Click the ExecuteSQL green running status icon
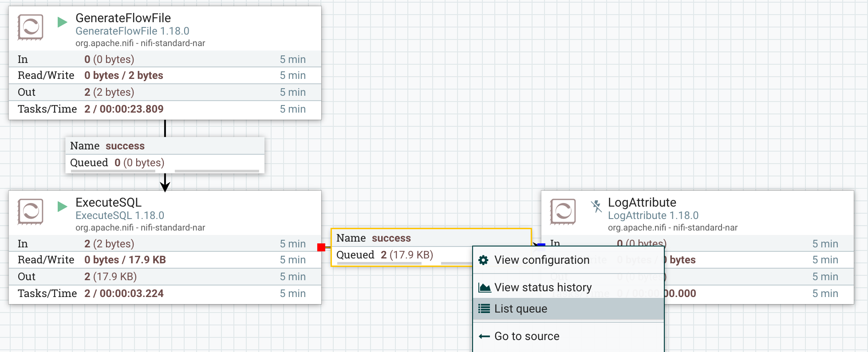Viewport: 868px width, 352px height. click(62, 206)
